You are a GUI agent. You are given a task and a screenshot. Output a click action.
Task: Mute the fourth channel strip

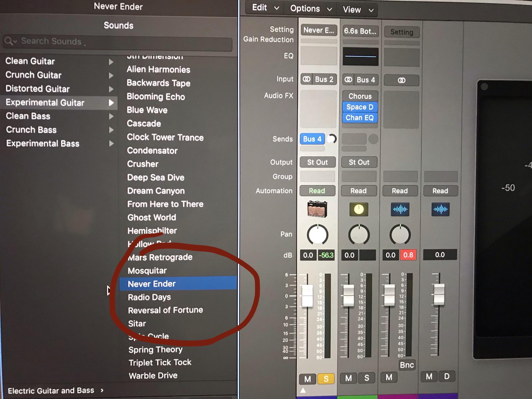coord(429,376)
